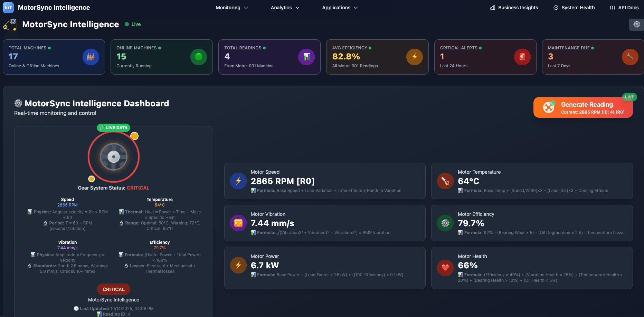
Task: Select the Motor Speed lightning bolt icon
Action: pos(238,181)
